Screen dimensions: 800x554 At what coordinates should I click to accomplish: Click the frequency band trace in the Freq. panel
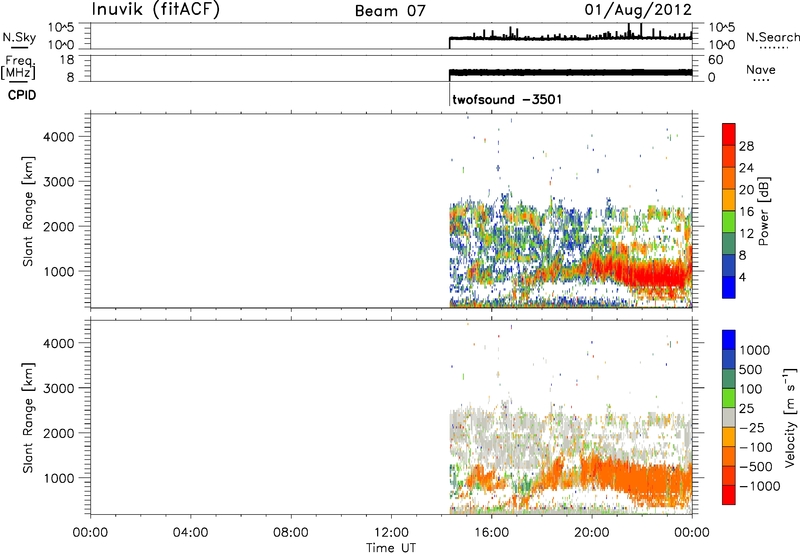[570, 72]
